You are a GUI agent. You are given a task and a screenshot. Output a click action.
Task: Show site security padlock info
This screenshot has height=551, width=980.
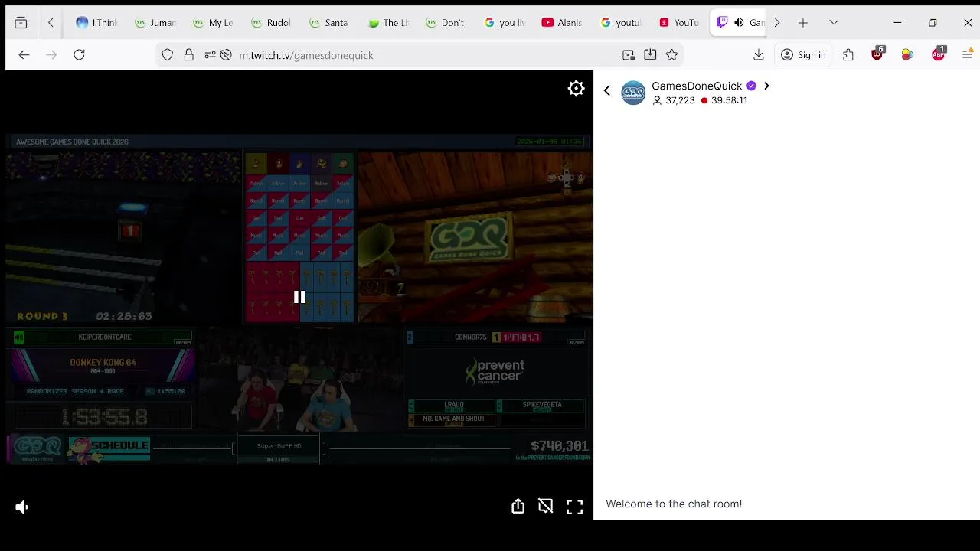coord(188,55)
